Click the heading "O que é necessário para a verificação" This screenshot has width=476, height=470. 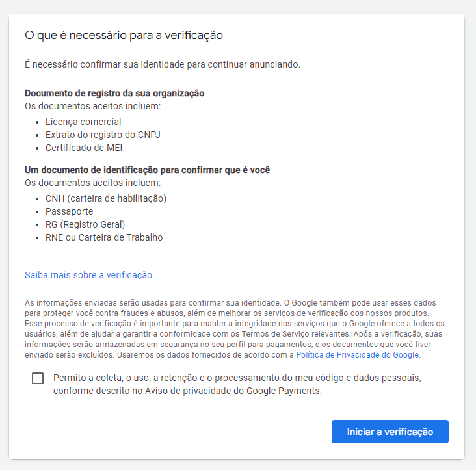(124, 35)
